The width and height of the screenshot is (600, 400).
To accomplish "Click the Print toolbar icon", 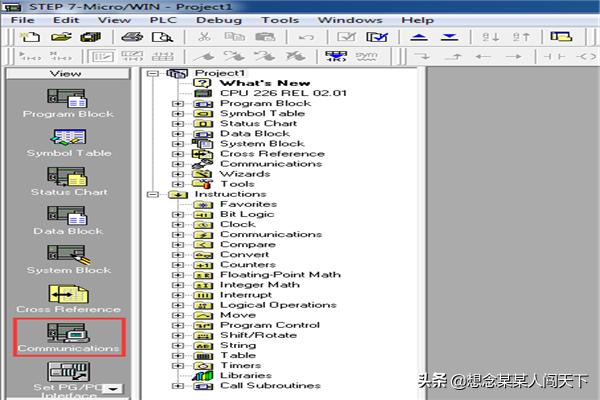I will [132, 37].
